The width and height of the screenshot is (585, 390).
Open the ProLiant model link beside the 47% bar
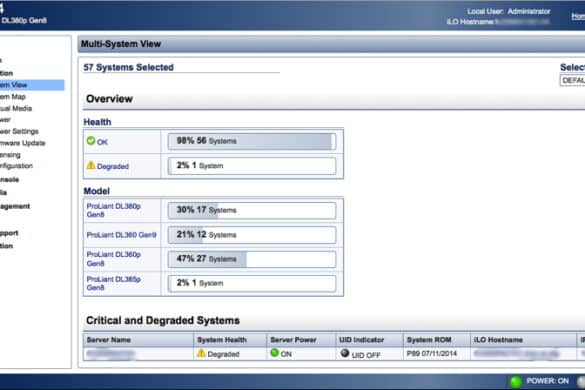click(113, 259)
